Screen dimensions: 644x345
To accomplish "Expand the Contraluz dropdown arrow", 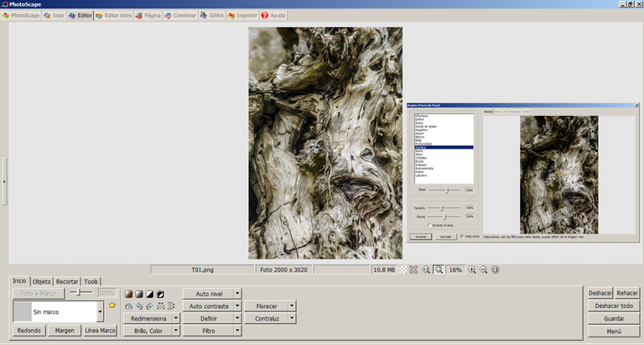I will pyautogui.click(x=292, y=318).
